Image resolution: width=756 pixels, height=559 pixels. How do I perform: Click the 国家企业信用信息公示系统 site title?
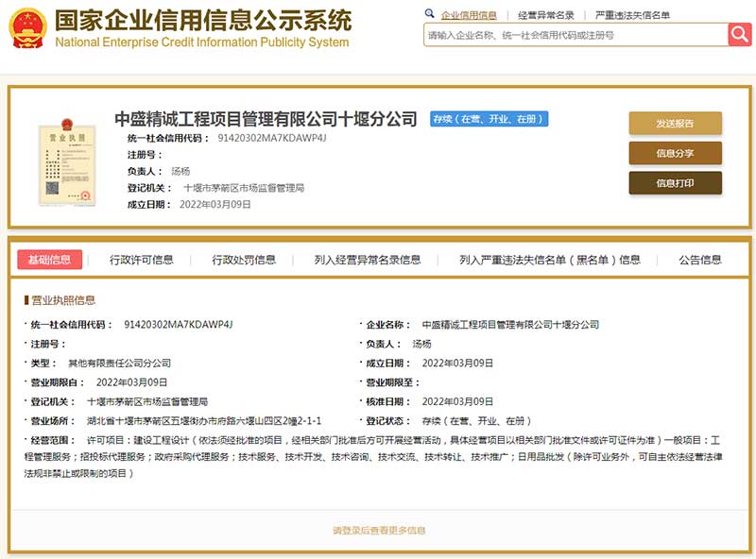point(202,21)
